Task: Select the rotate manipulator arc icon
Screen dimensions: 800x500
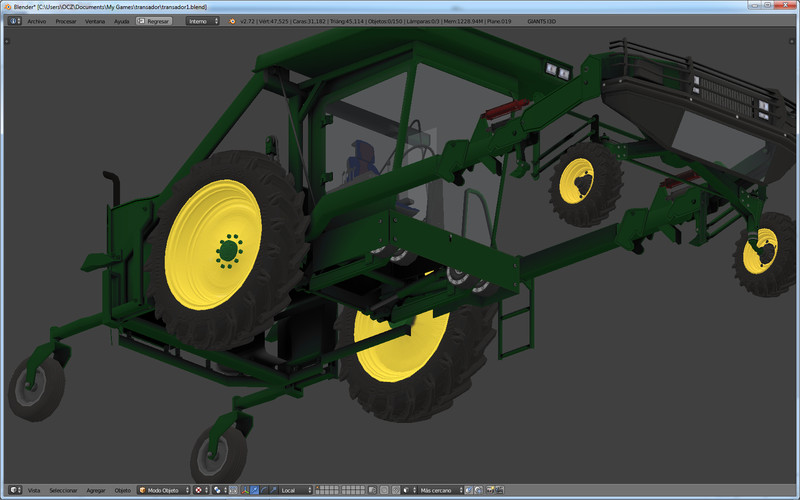Action: [x=262, y=490]
